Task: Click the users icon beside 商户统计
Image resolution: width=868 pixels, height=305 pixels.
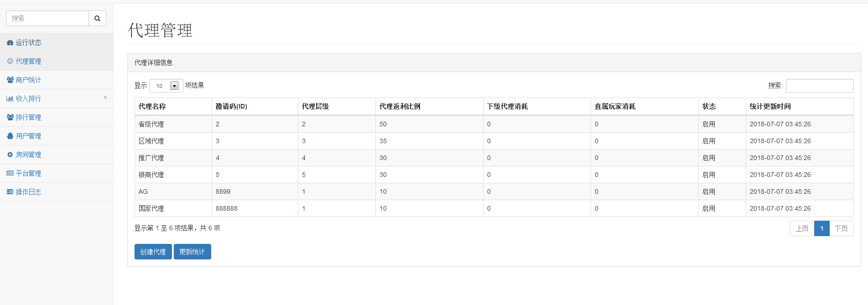Action: tap(10, 80)
